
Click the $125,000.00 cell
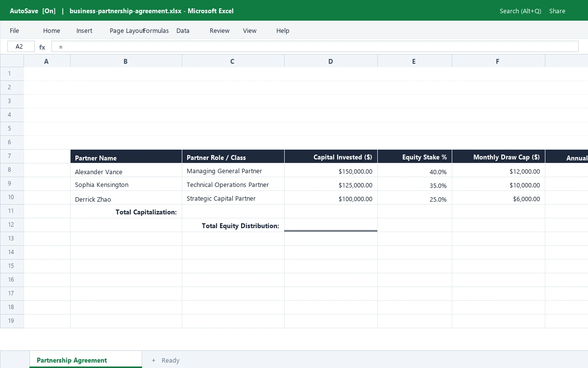[331, 184]
